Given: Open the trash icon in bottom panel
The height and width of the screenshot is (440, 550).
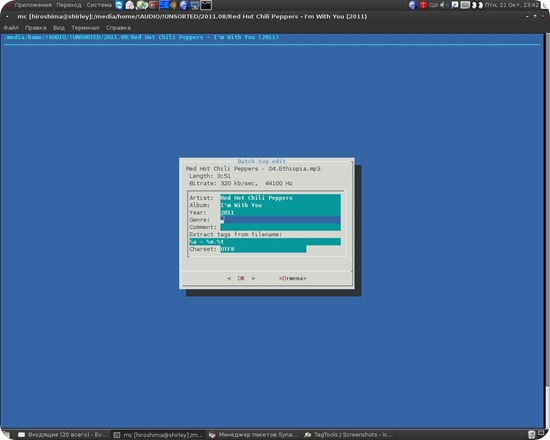Looking at the screenshot, I should [x=531, y=435].
